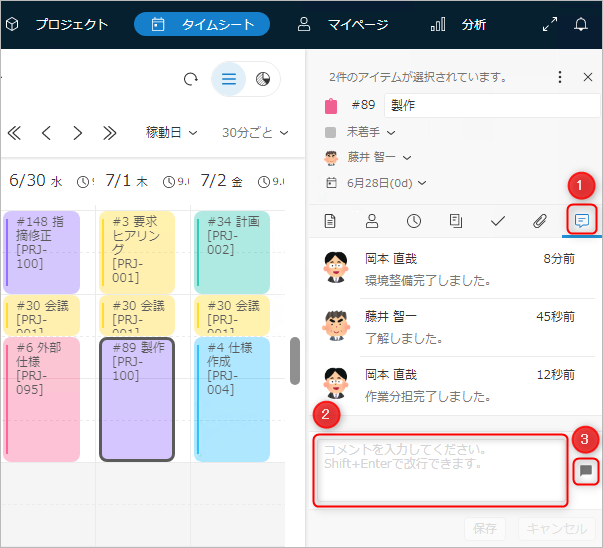The image size is (603, 548).
Task: Open the attachments paperclip tab
Action: (539, 221)
